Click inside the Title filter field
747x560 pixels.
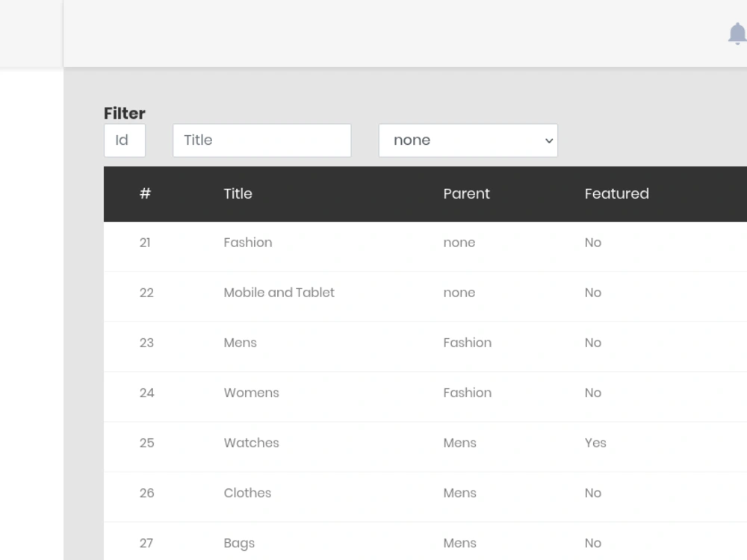coord(261,140)
